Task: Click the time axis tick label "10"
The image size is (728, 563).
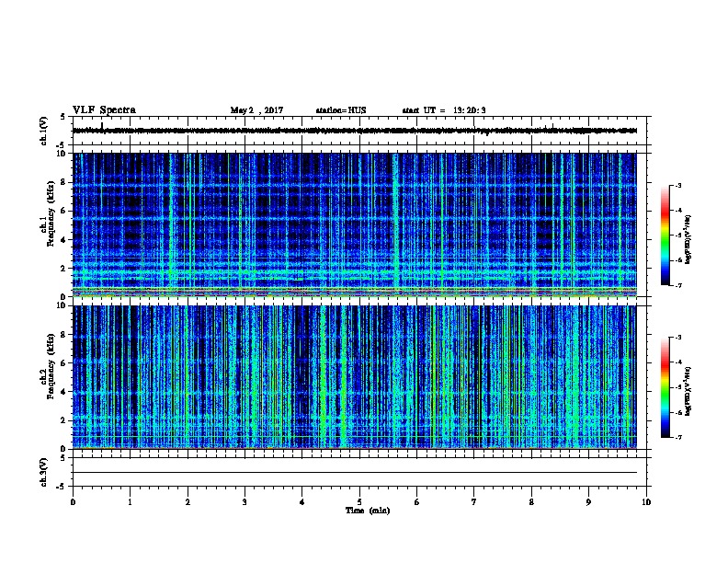Action: pos(646,501)
